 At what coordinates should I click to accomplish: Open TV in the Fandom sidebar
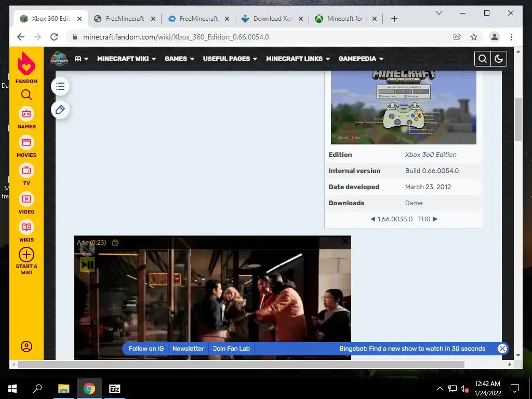point(26,175)
